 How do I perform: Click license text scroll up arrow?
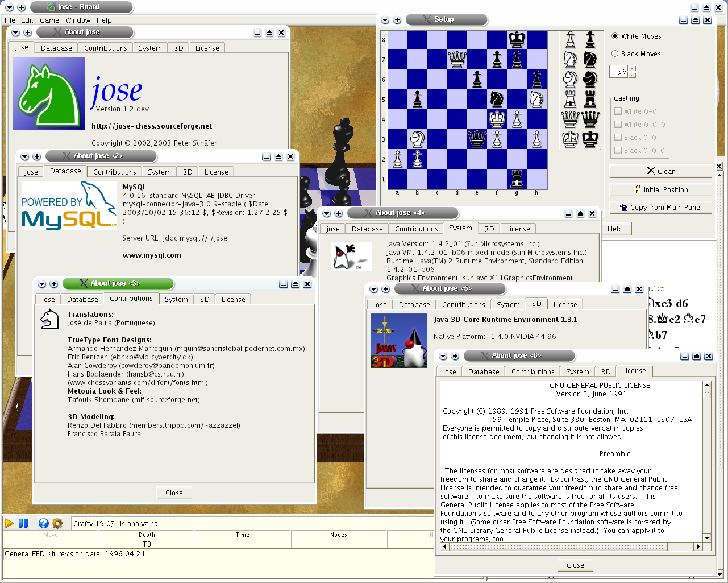[707, 386]
